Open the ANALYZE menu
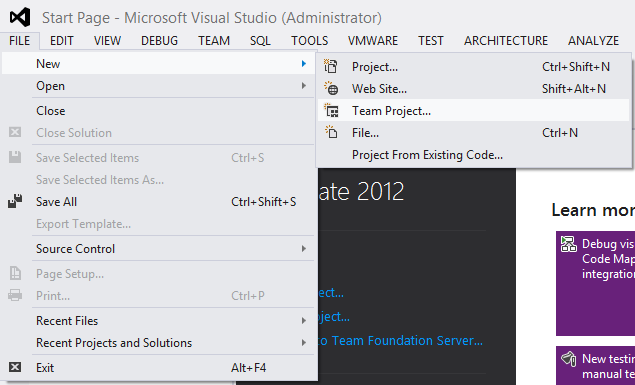Viewport: 635px width, 385px height. click(x=593, y=40)
